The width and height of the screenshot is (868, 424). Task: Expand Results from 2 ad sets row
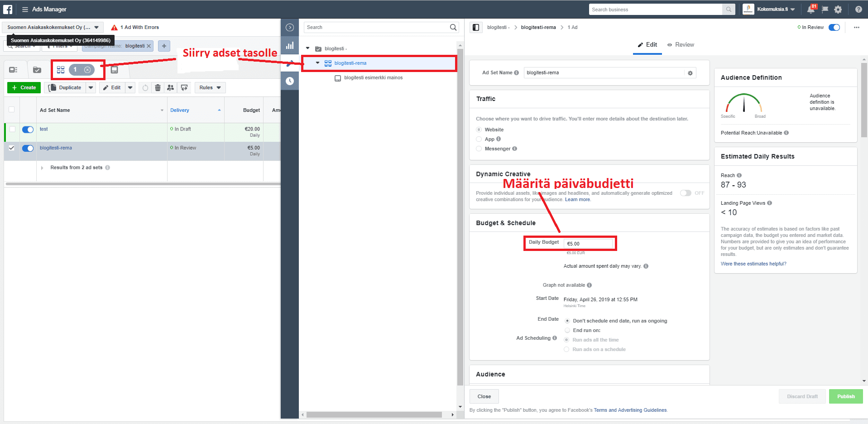(x=42, y=168)
